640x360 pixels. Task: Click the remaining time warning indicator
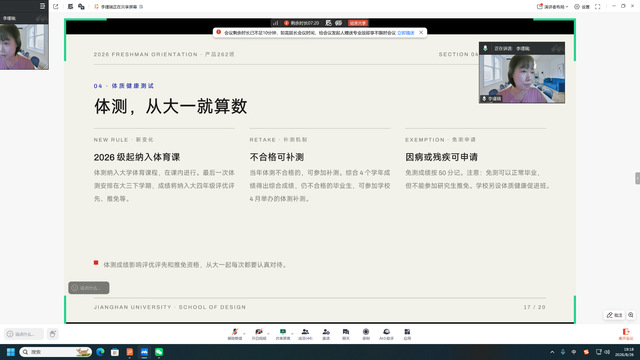coord(302,23)
